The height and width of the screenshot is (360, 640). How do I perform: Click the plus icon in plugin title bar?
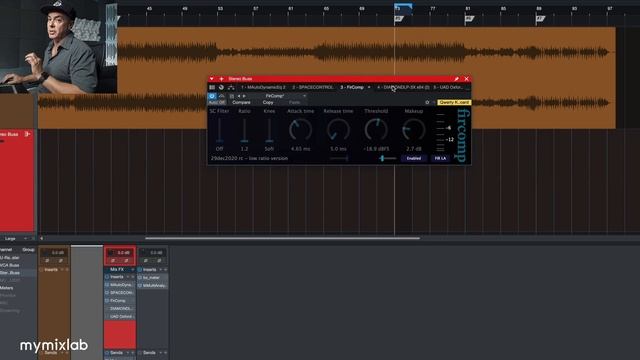(x=222, y=79)
